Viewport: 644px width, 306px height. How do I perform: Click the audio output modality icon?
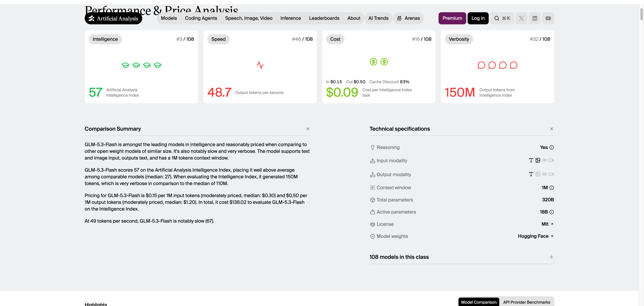tap(545, 174)
